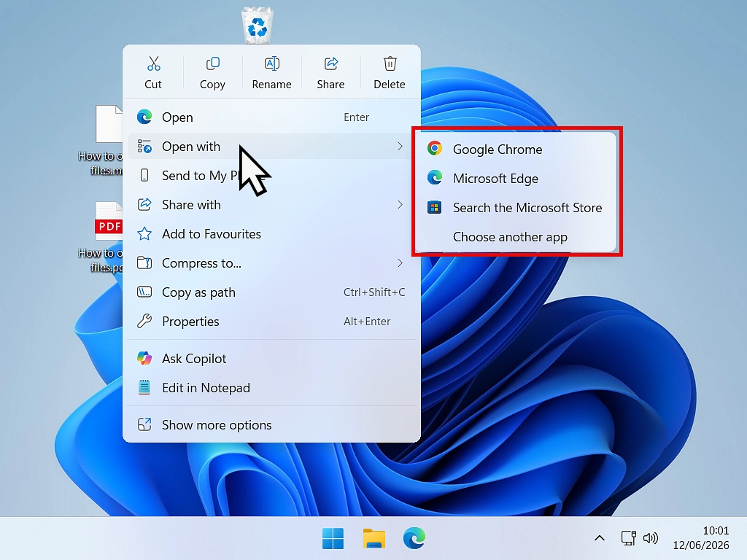Click Show more options

coord(271,425)
